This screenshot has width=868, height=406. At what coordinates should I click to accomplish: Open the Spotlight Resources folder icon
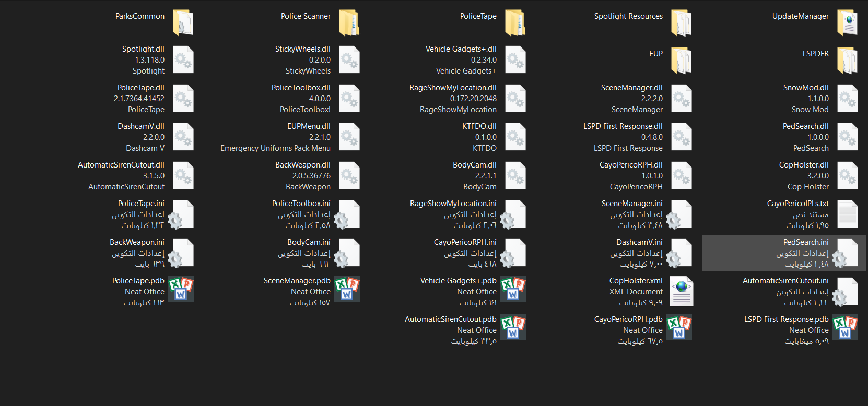click(x=681, y=22)
